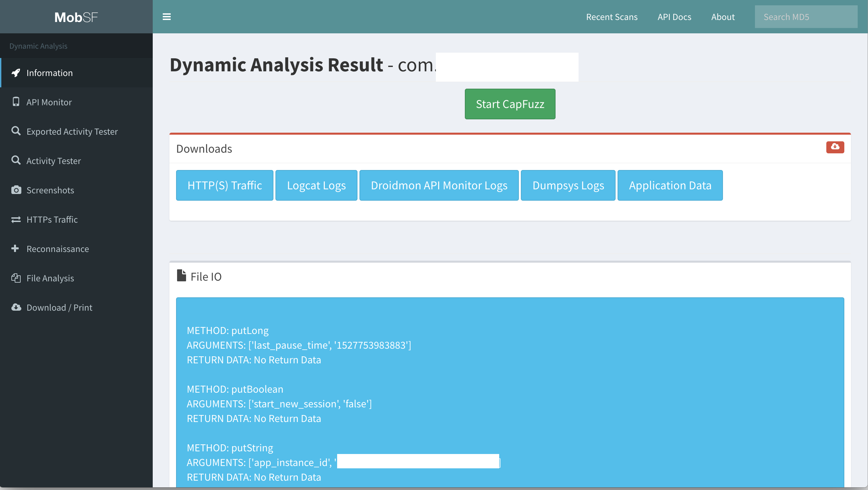Click 'METHOD: putLong' text
This screenshot has width=868, height=490.
pyautogui.click(x=227, y=330)
